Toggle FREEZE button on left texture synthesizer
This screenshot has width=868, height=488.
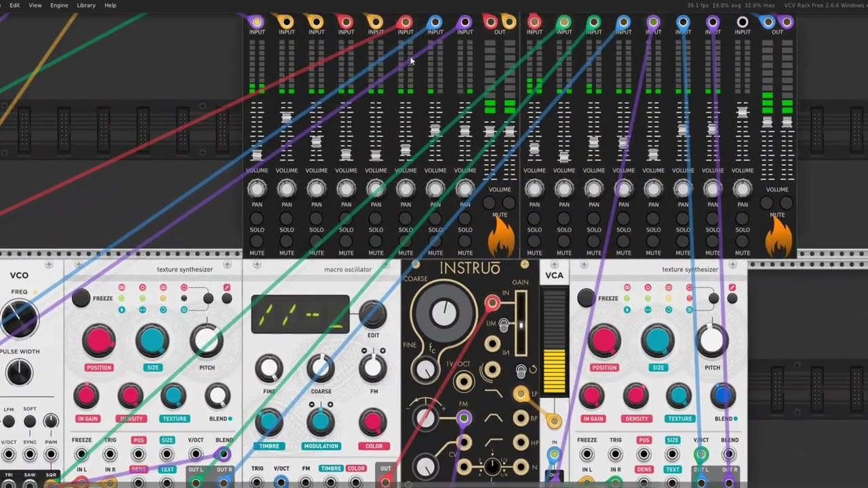(x=81, y=298)
